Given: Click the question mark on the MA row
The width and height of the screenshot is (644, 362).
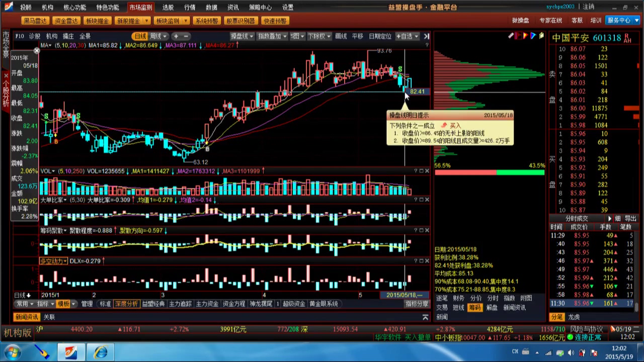Looking at the screenshot, I should (x=427, y=45).
